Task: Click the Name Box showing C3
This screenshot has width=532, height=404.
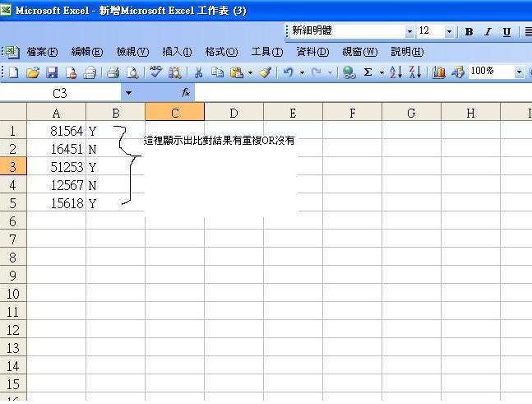Action: click(60, 93)
